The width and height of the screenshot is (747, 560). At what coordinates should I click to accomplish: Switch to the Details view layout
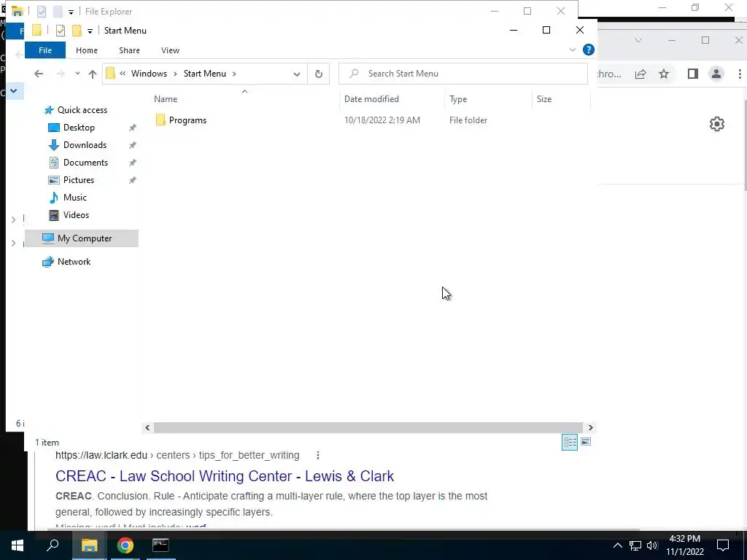click(x=570, y=443)
